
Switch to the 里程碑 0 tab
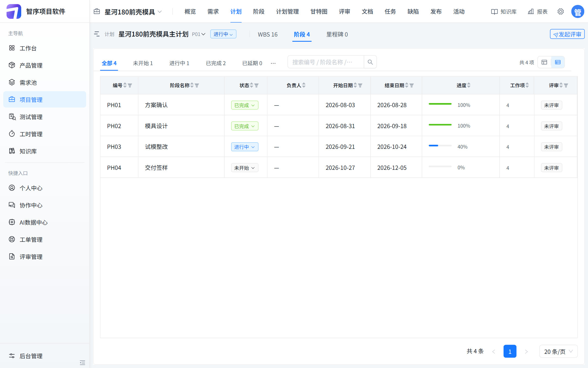click(337, 35)
